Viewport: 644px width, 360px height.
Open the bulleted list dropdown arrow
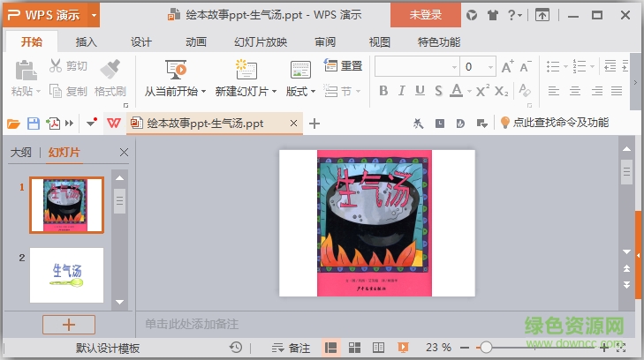click(x=565, y=66)
